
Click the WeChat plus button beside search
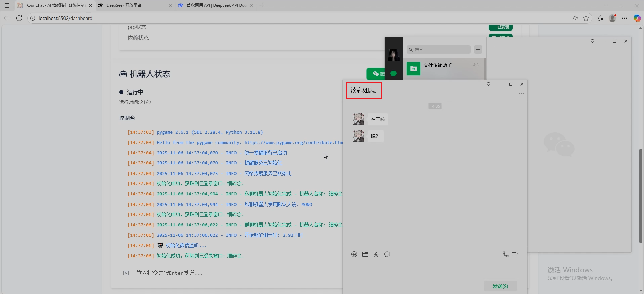(478, 50)
